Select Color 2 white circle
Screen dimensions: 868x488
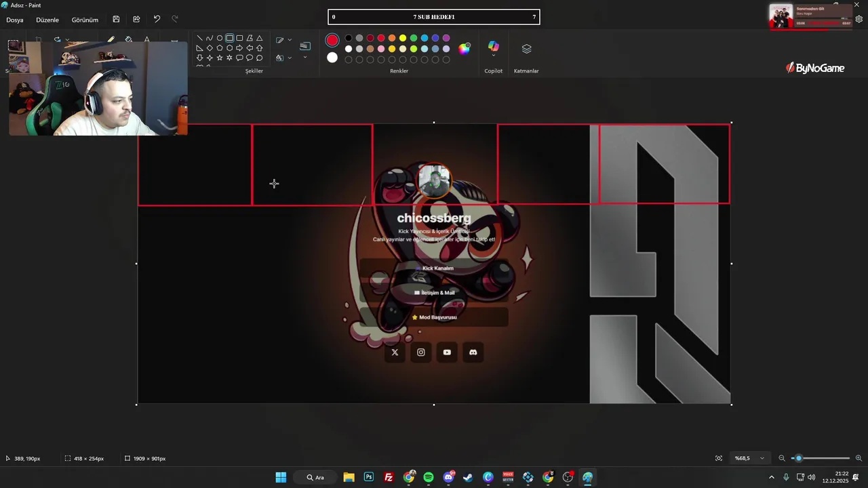point(332,58)
